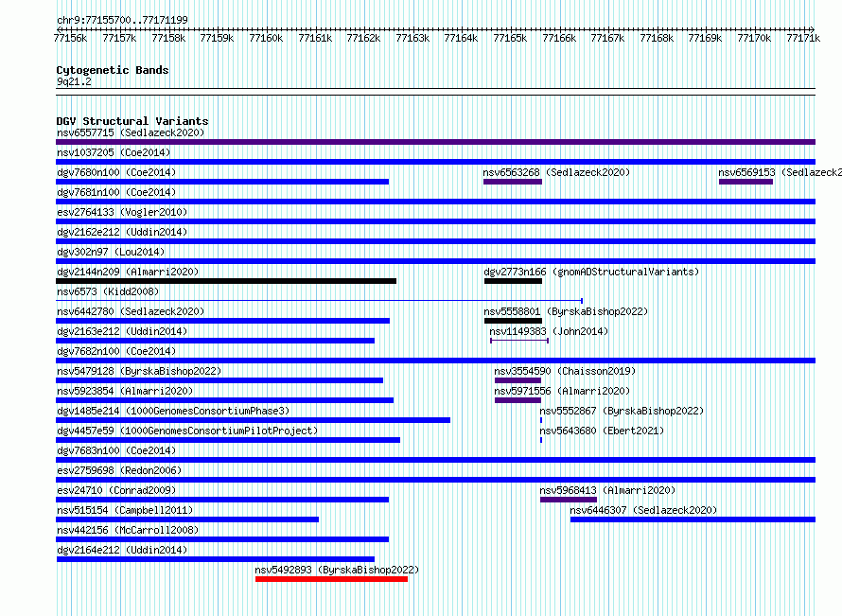Open variant label nsv1037205 (Coe2014)
This screenshot has width=842, height=616.
tap(114, 152)
